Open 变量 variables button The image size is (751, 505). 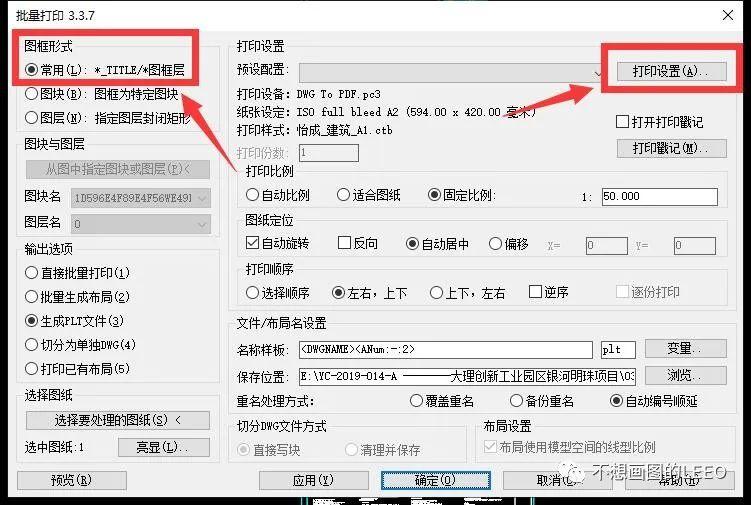pyautogui.click(x=685, y=349)
